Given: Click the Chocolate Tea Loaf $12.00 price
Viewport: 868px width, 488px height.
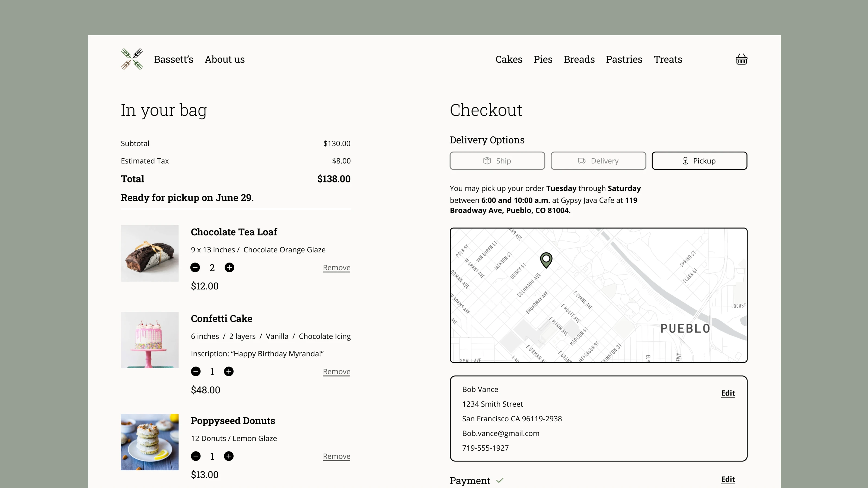Looking at the screenshot, I should (205, 286).
